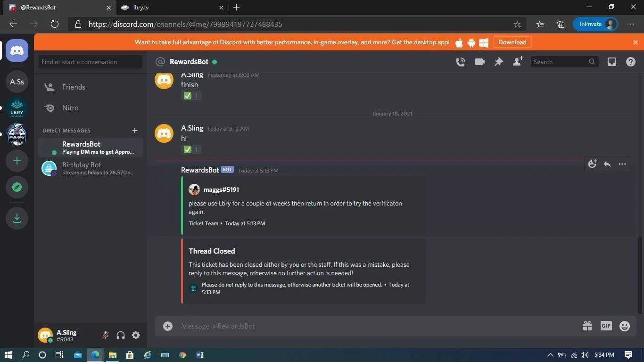Open emoji picker
Screen dimensions: 644x362
click(x=625, y=326)
